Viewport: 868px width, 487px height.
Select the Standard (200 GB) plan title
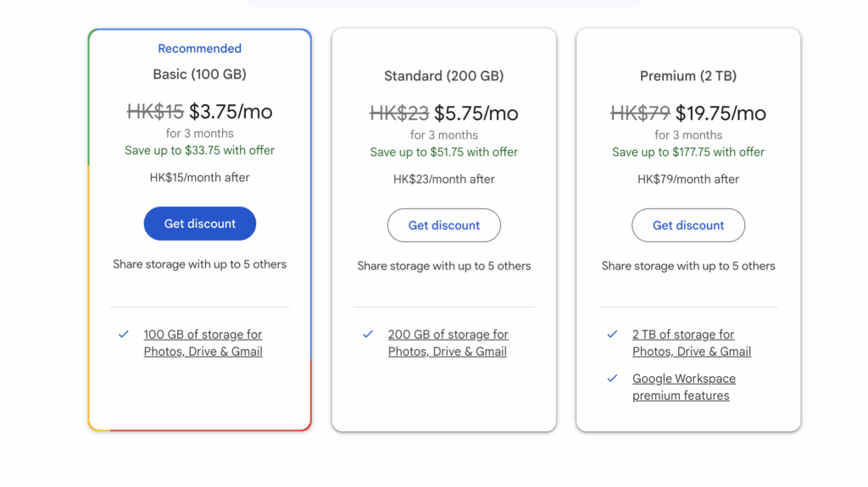pyautogui.click(x=443, y=76)
